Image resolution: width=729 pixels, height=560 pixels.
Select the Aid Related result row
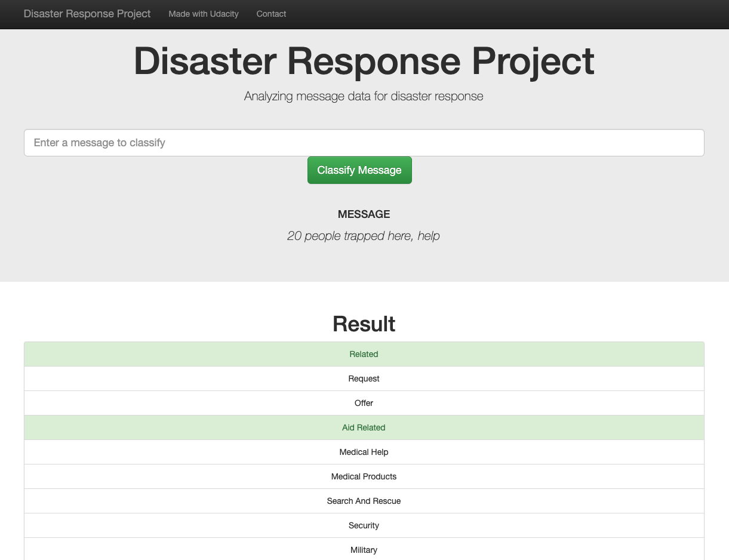(x=364, y=427)
